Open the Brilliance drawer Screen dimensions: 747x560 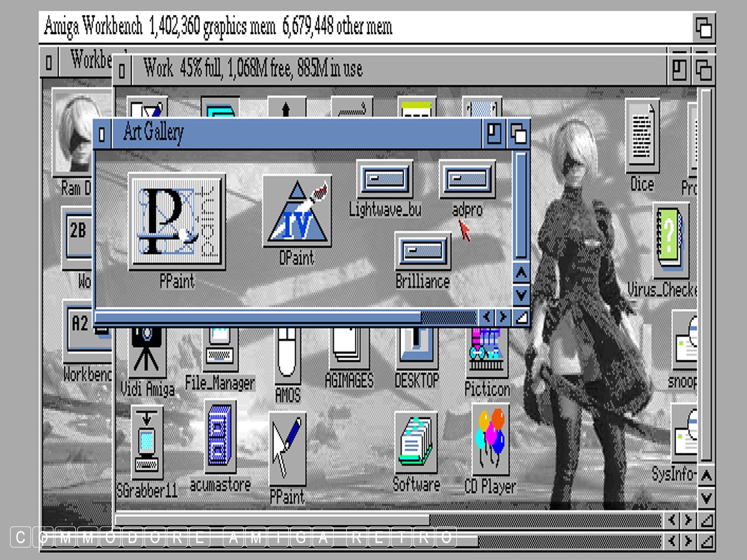[423, 251]
